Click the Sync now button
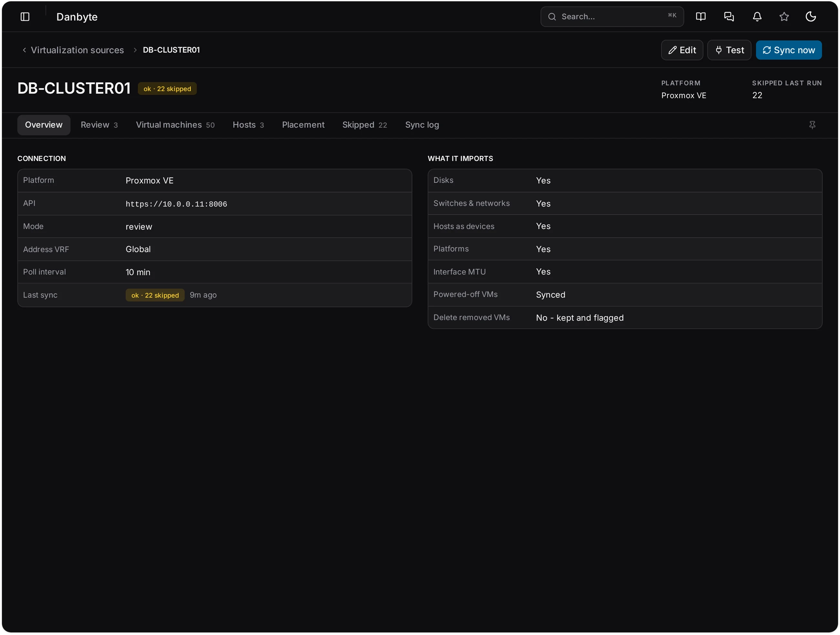 click(788, 50)
